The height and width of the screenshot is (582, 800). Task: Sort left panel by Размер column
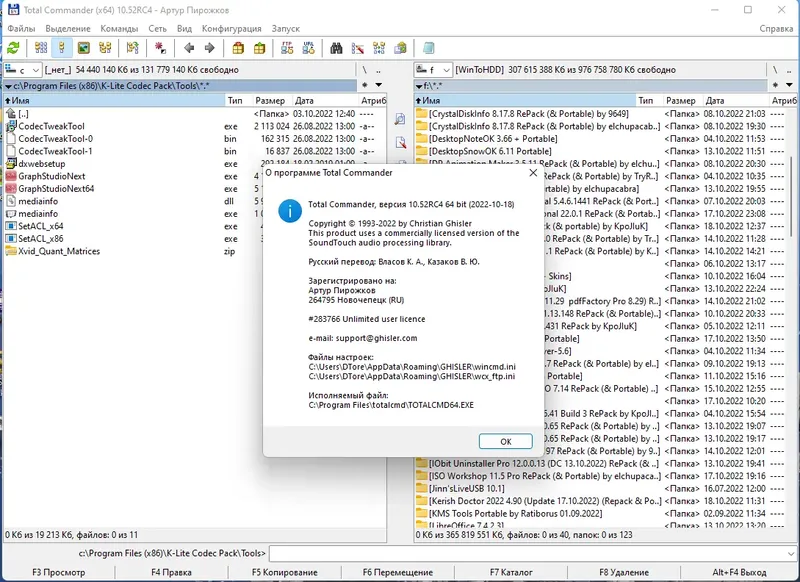click(270, 100)
